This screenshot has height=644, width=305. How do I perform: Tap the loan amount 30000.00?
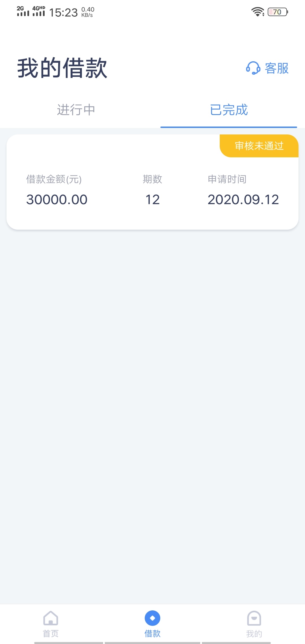tap(57, 200)
